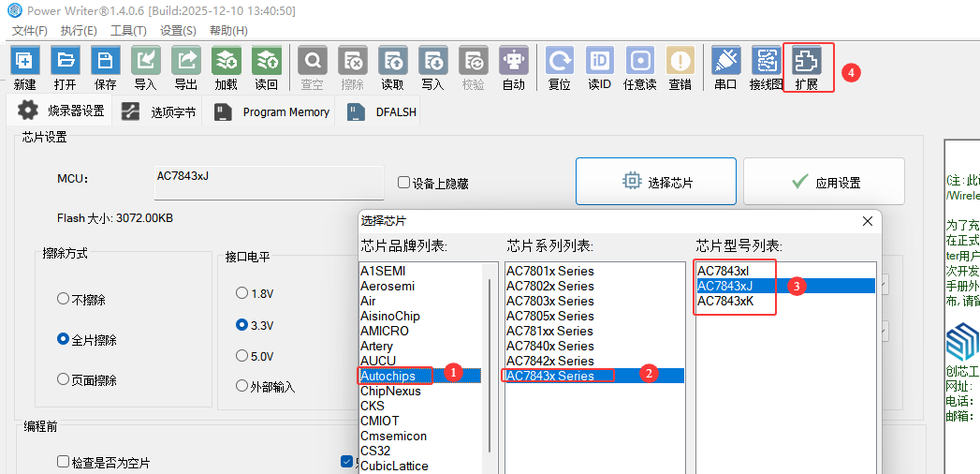Click the 选择芯片 button

pyautogui.click(x=655, y=182)
